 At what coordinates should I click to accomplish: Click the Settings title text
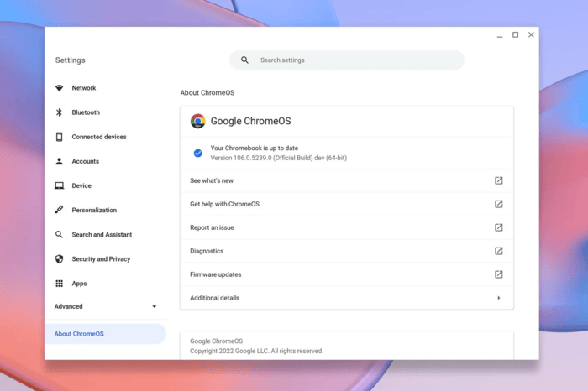[x=70, y=60]
